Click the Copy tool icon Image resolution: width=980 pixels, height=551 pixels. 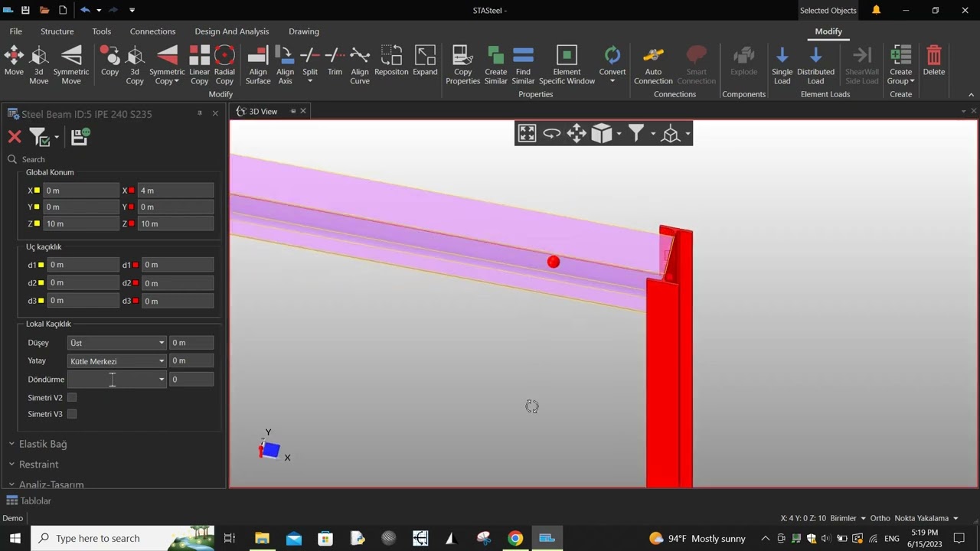pos(110,61)
